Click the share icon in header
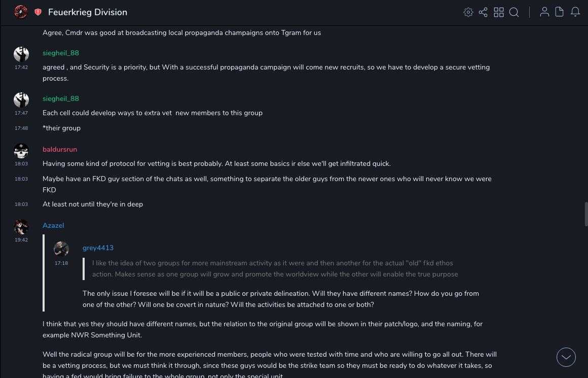This screenshot has width=588, height=378. (483, 12)
